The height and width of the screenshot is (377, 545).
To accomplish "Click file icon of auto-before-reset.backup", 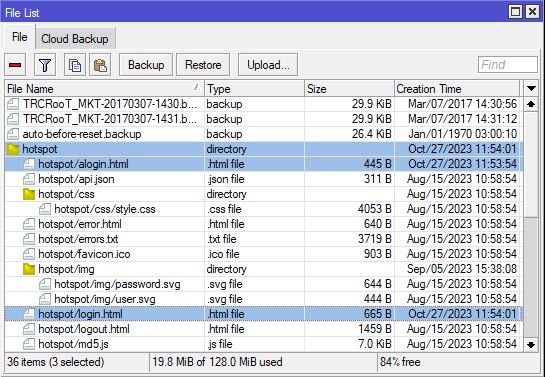I will pos(13,134).
